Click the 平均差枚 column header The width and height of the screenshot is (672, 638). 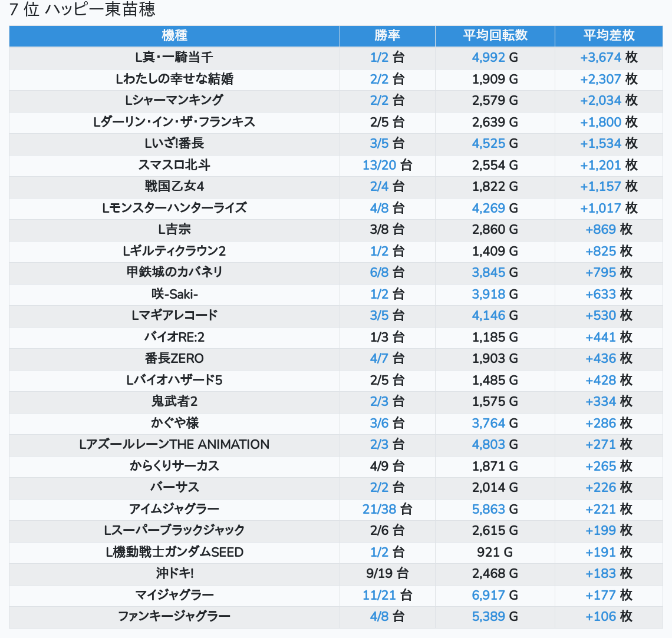[608, 35]
